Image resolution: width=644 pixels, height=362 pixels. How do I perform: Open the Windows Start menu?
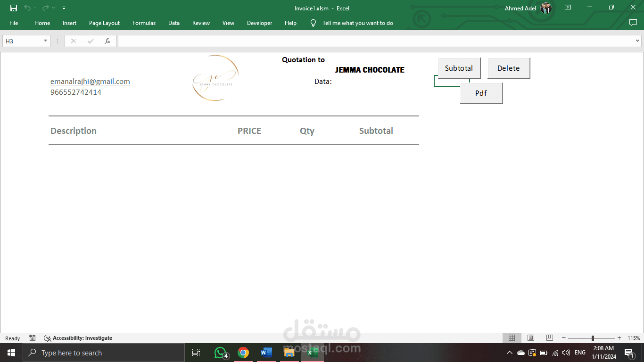pos(11,353)
